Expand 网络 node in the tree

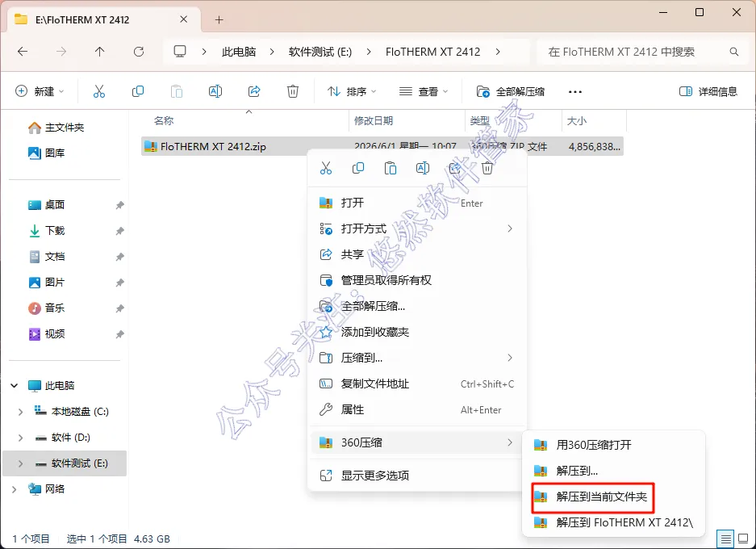click(x=14, y=489)
